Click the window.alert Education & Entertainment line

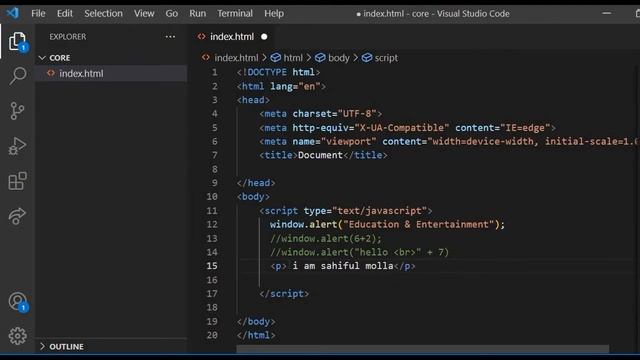(387, 224)
